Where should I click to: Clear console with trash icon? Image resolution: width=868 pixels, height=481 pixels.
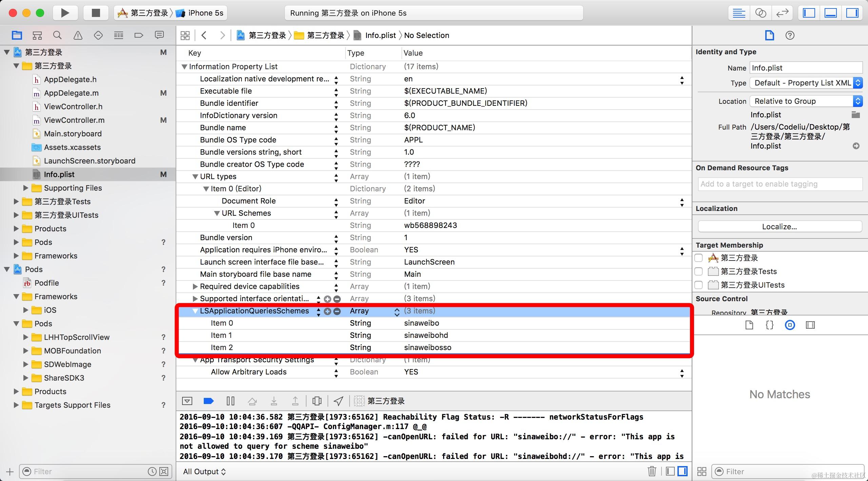click(652, 471)
